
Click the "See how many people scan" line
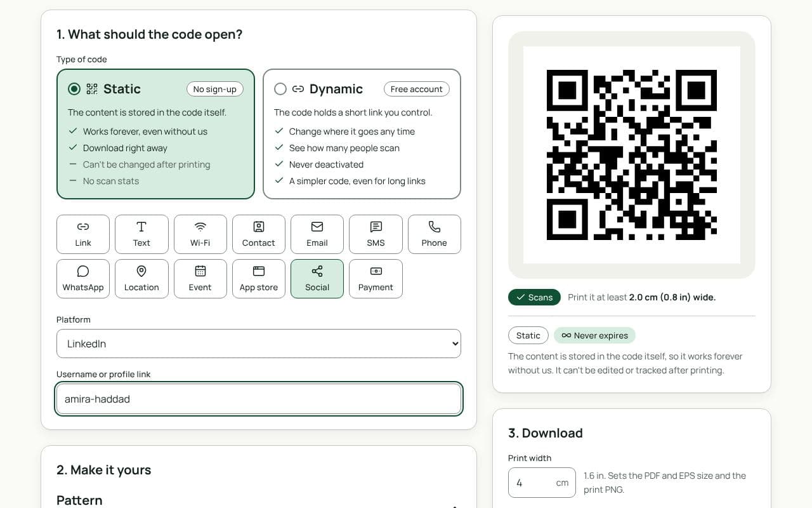point(344,148)
